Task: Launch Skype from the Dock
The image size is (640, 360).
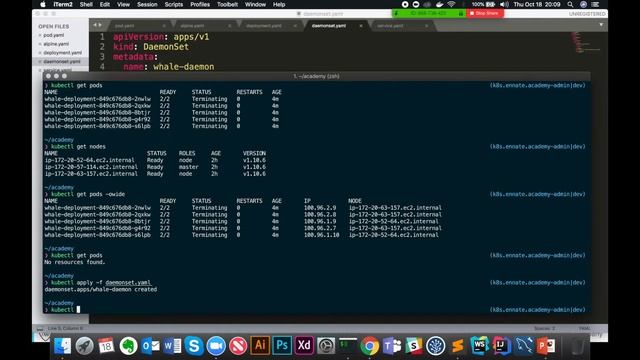Action: point(194,346)
